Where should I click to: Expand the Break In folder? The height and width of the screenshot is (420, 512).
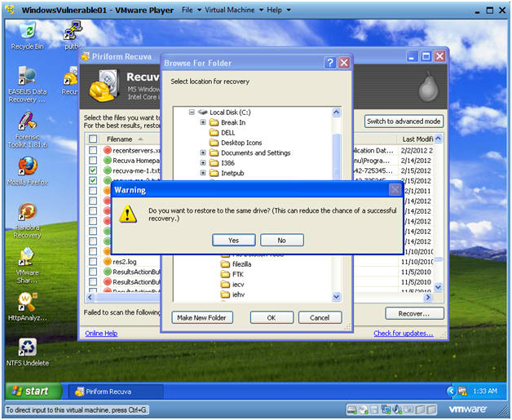click(203, 122)
